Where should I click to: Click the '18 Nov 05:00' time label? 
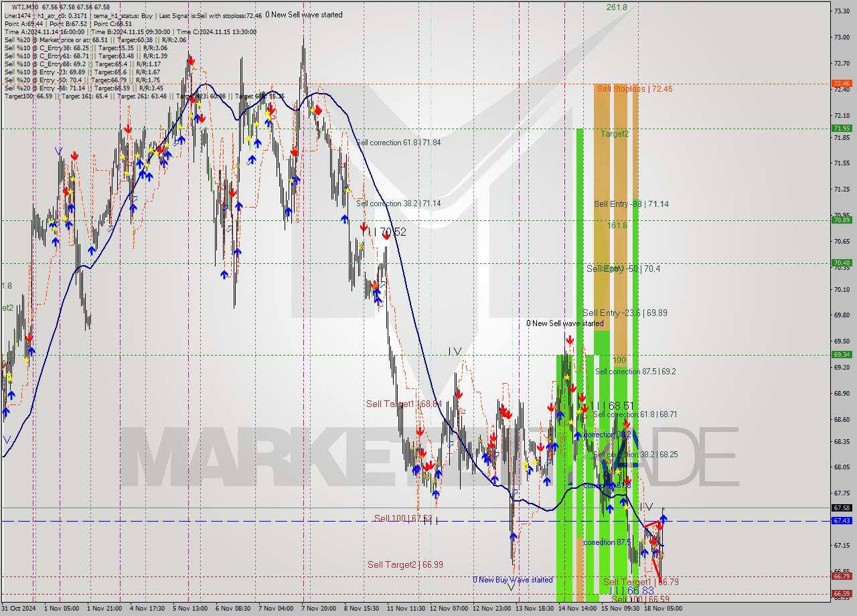[664, 609]
